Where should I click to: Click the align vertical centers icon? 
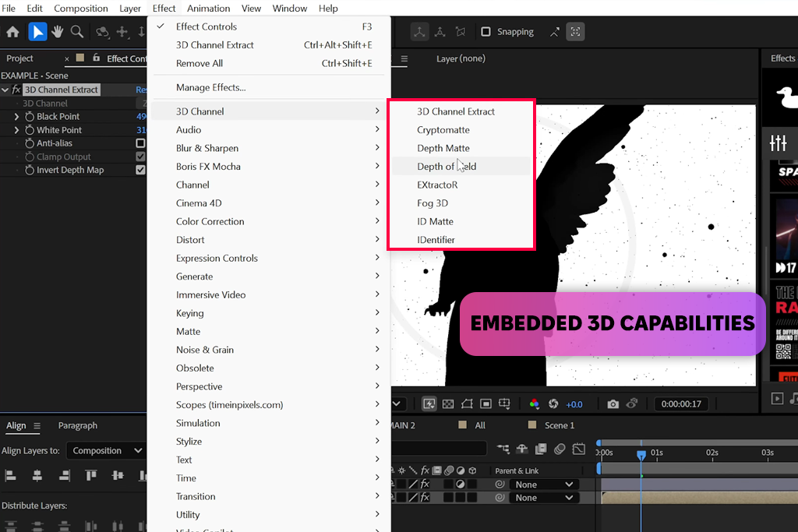[118, 476]
